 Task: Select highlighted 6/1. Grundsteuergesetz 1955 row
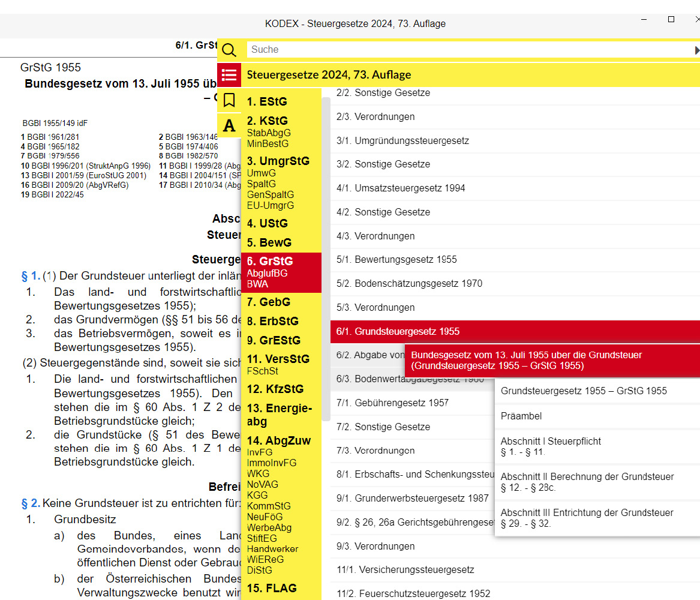515,332
